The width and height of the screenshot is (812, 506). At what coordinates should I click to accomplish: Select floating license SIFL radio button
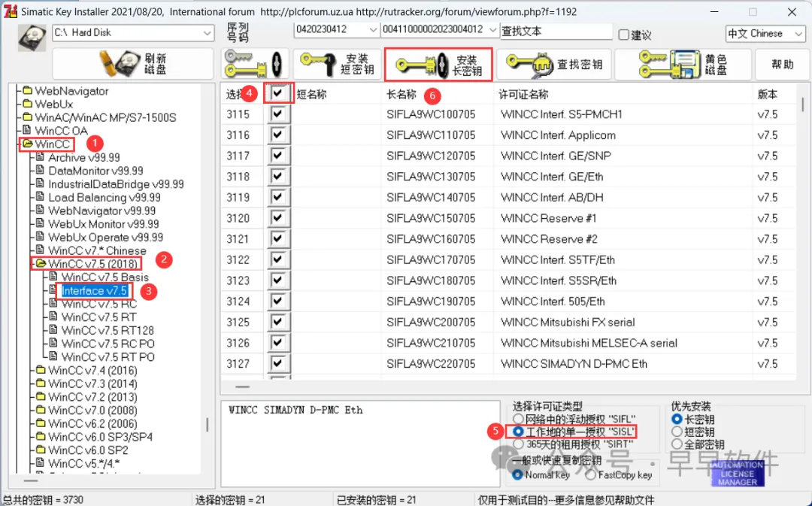[x=518, y=419]
